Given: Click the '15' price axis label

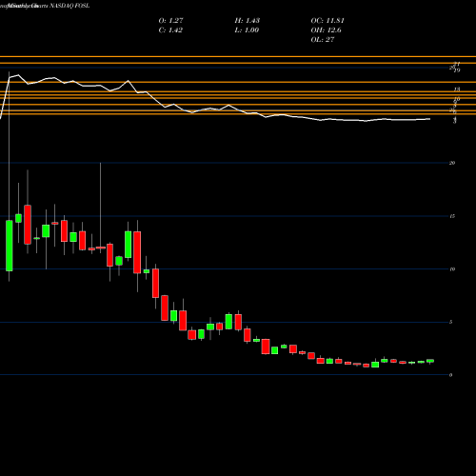Looking at the screenshot, I should 452,216.
